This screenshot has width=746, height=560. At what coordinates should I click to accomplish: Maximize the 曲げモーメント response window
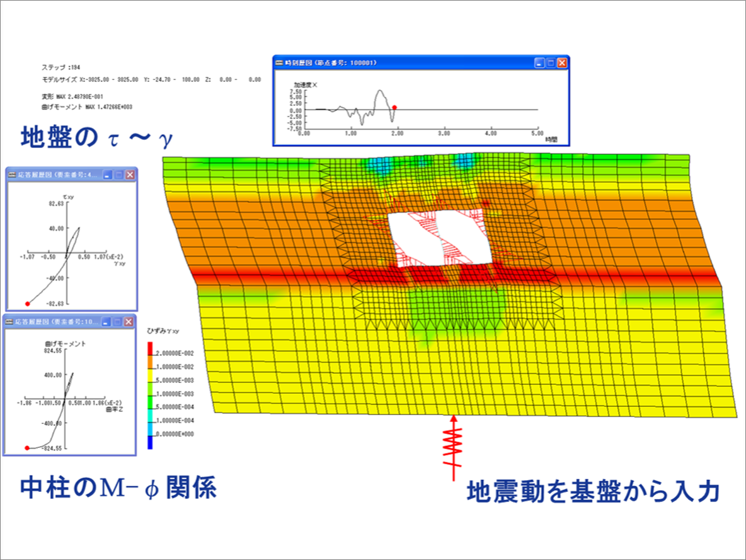click(118, 322)
